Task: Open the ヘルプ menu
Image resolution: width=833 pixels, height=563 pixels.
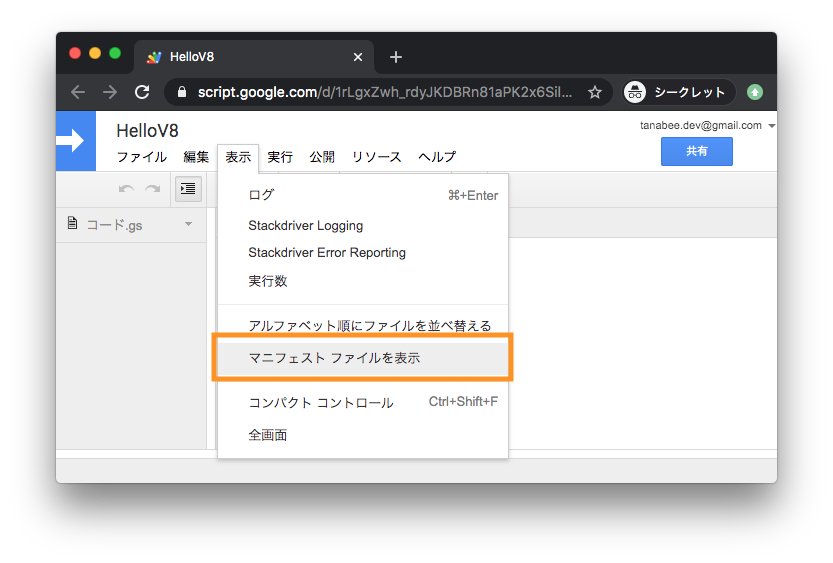Action: coord(437,157)
